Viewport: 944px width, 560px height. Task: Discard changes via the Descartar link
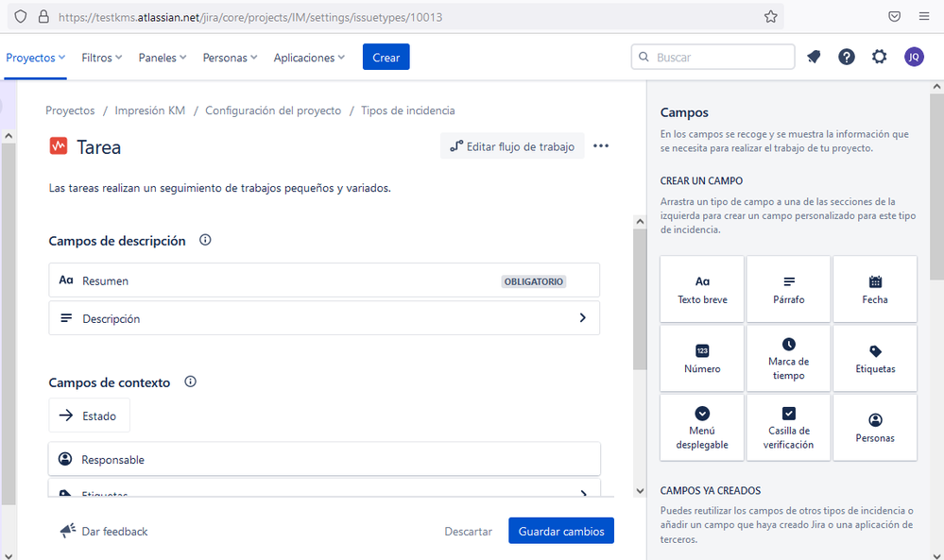468,531
